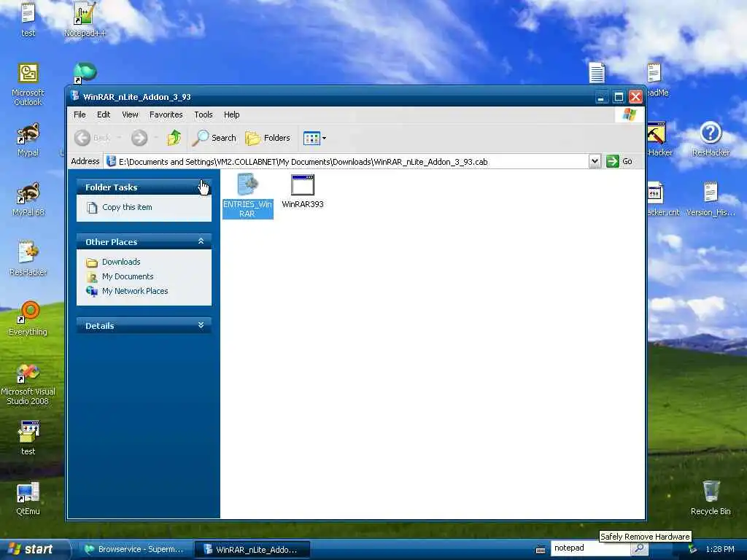
Task: Open the Tools menu
Action: 204,114
